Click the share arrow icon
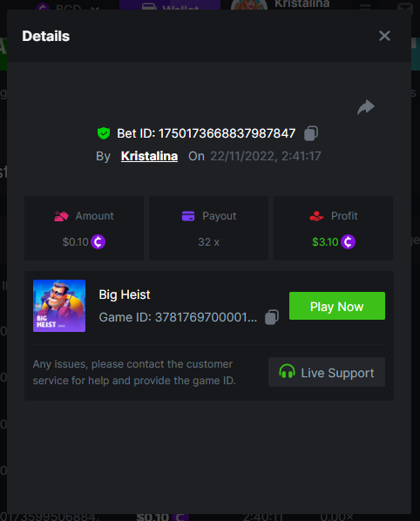Image resolution: width=420 pixels, height=521 pixels. pyautogui.click(x=366, y=107)
